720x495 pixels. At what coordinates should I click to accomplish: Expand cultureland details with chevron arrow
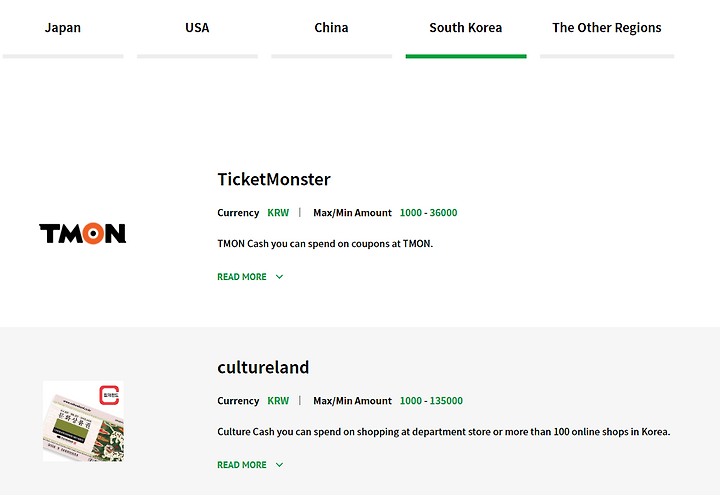[279, 465]
